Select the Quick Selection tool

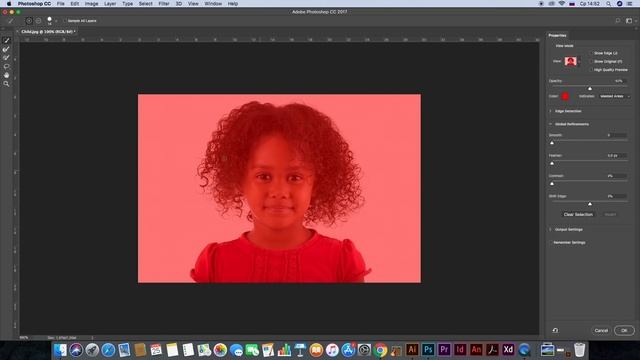pos(6,40)
